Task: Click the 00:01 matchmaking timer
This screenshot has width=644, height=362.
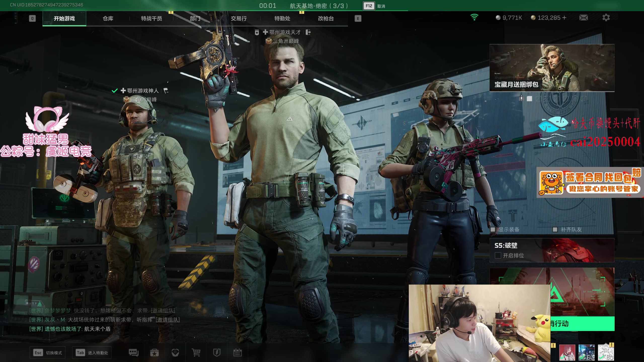Action: (268, 6)
